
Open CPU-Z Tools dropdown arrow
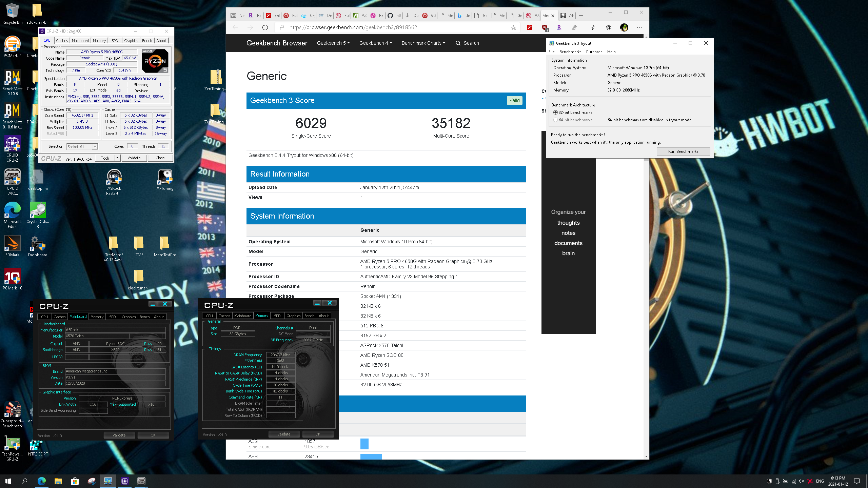(x=117, y=158)
